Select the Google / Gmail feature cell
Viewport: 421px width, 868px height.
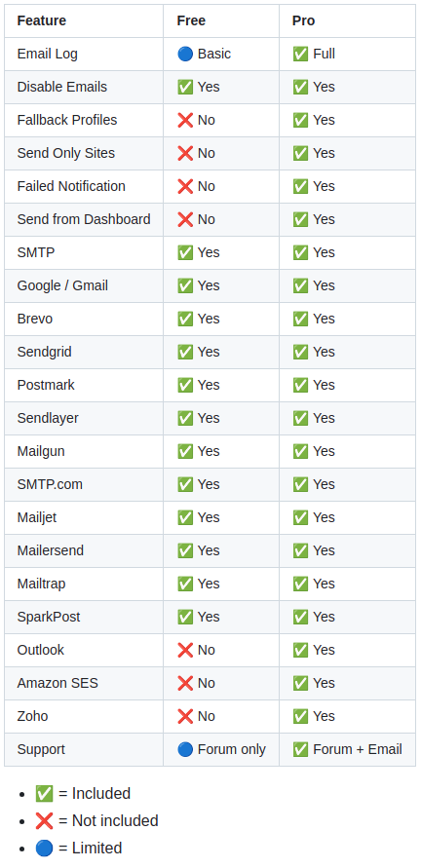(x=84, y=286)
